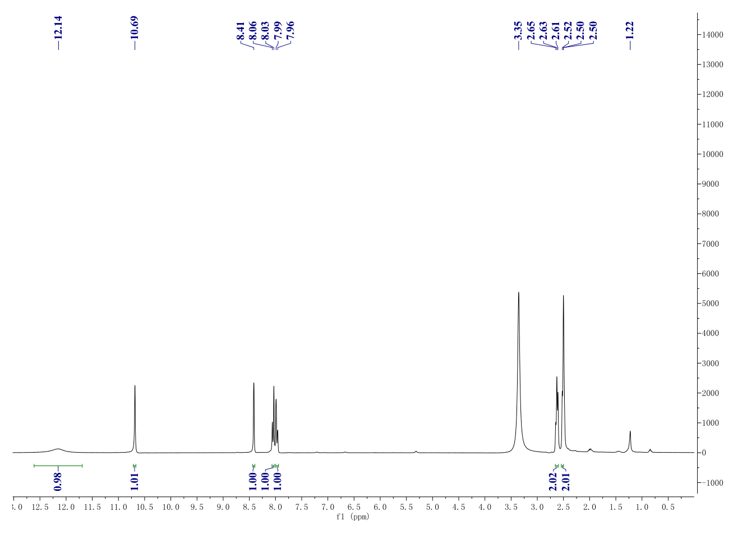Select the 0.5 ppm axis tick label

(668, 507)
